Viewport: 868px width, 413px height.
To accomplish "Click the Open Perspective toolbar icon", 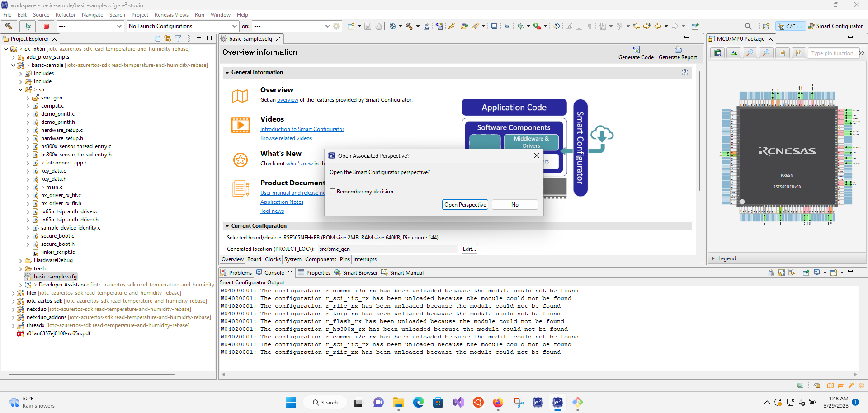I will [x=766, y=26].
